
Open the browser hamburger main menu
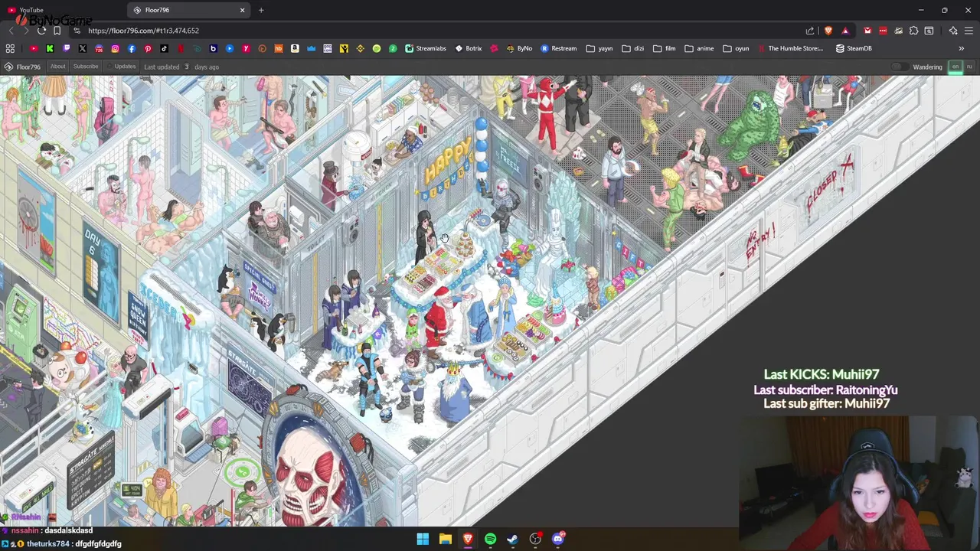click(x=969, y=31)
